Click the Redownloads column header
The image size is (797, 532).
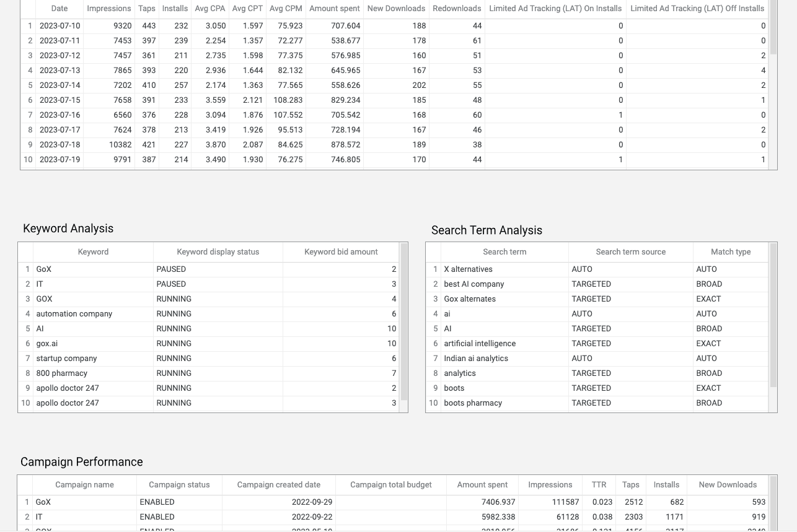click(457, 9)
